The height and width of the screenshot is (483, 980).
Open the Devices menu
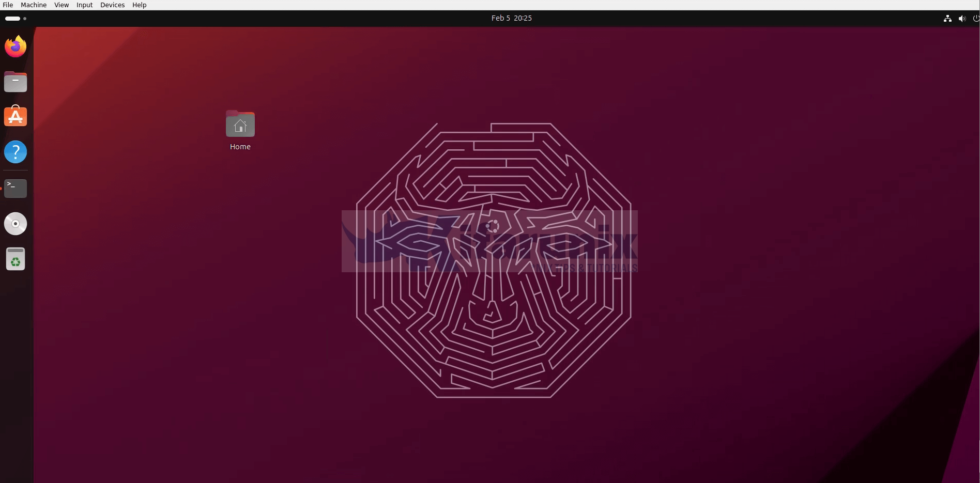pos(112,5)
